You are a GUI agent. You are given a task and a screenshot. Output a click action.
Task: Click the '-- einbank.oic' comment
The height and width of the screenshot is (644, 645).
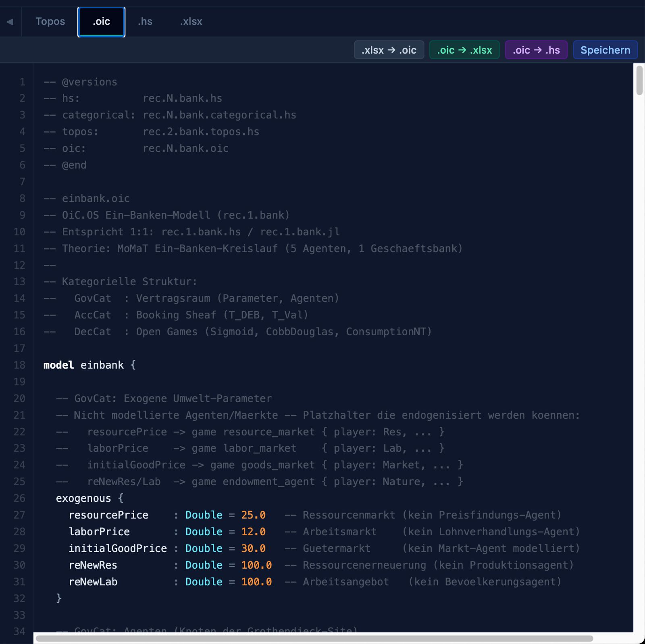[87, 199]
